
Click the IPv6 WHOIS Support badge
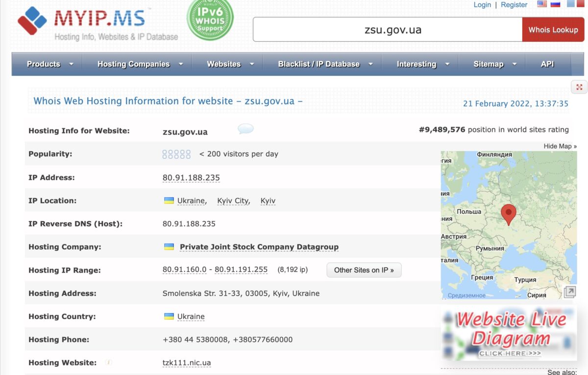click(210, 19)
